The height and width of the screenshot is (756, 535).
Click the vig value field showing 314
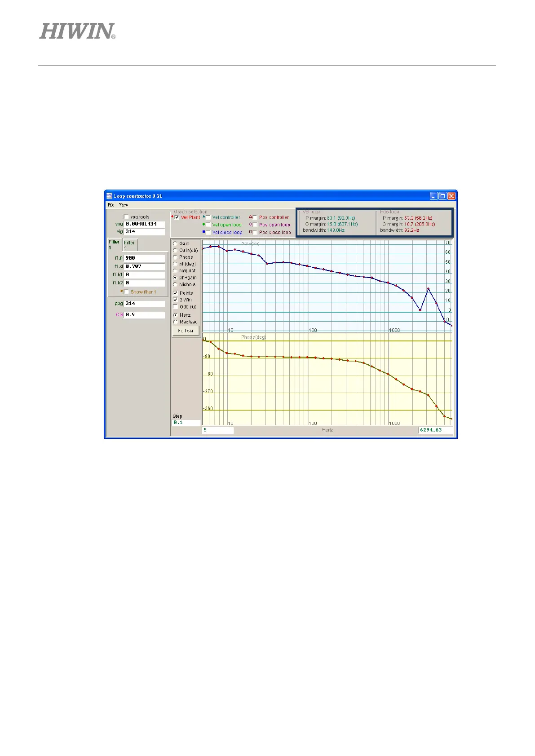tap(144, 232)
